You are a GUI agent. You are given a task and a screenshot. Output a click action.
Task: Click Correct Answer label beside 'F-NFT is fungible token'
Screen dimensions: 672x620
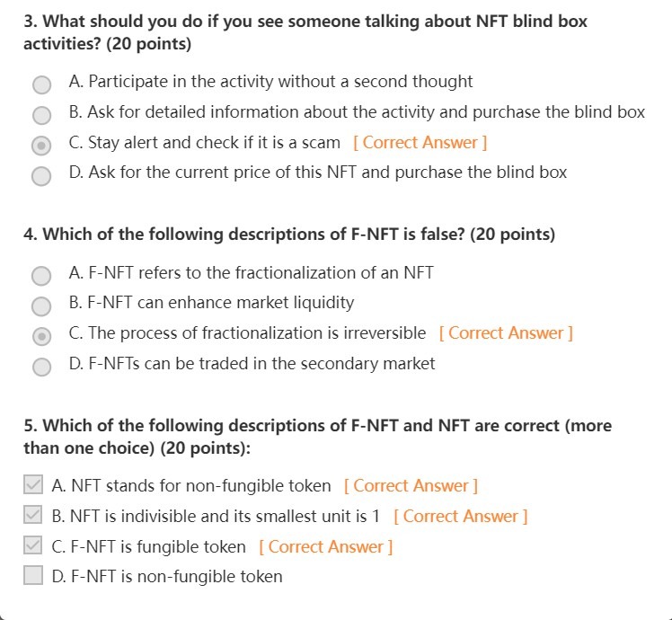click(325, 546)
